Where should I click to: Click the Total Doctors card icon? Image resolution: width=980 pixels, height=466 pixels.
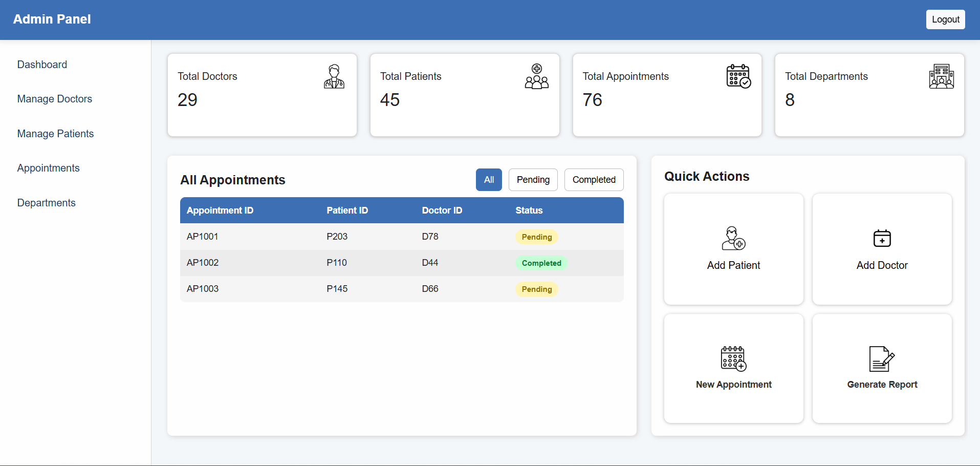334,76
